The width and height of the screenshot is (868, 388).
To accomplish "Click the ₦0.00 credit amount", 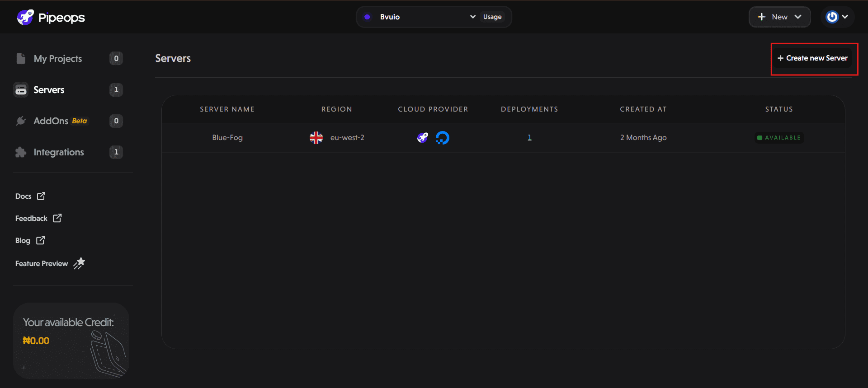I will tap(36, 341).
